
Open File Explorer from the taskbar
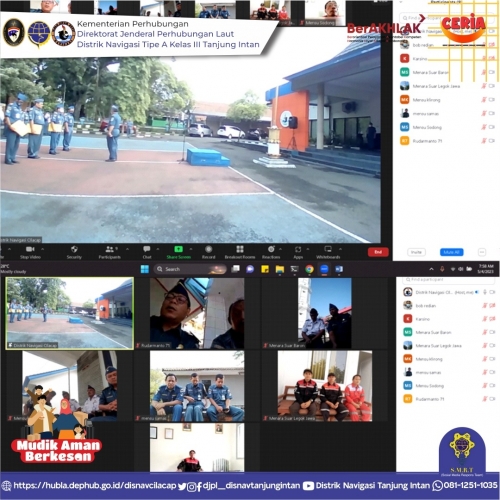280,269
